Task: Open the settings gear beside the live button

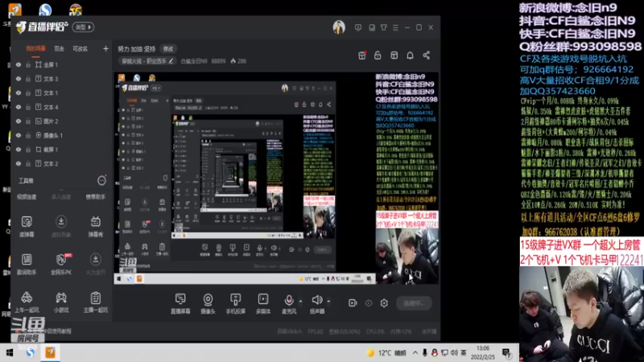Action: (384, 303)
